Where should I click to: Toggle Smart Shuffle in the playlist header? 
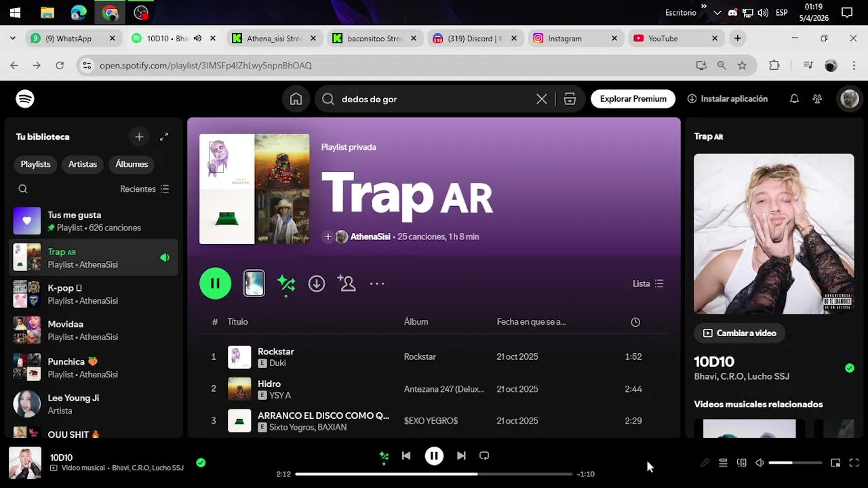286,283
